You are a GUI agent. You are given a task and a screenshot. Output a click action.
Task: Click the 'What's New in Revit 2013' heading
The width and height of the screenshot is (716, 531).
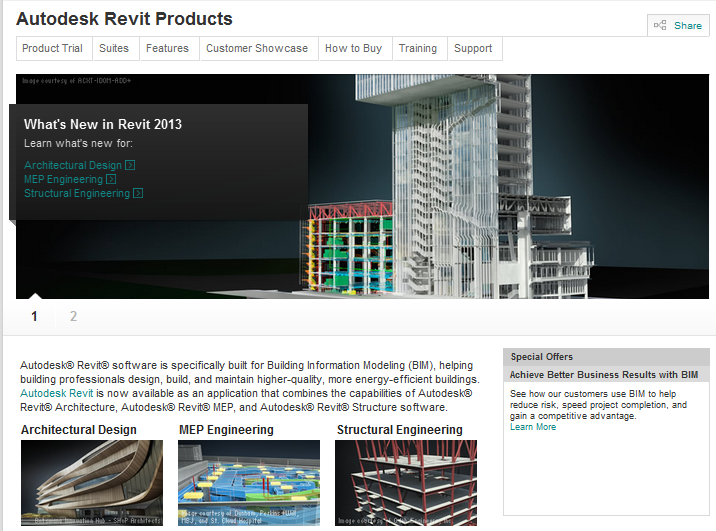click(103, 124)
